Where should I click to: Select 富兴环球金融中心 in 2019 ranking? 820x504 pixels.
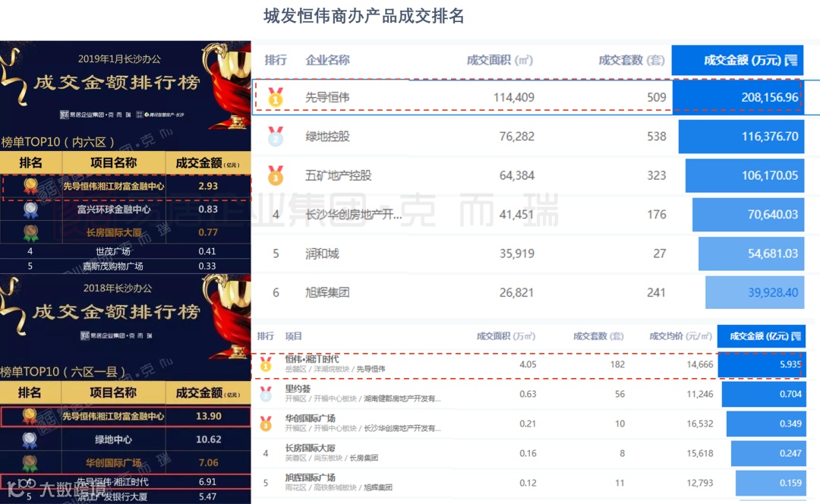113,209
